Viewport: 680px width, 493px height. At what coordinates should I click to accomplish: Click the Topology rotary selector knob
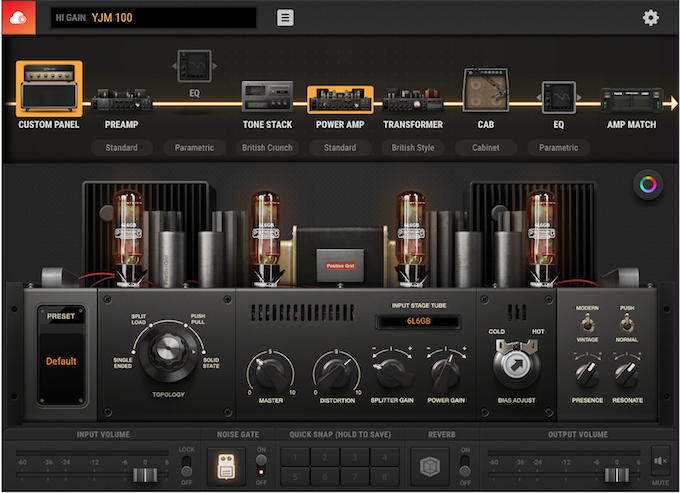[x=167, y=350]
